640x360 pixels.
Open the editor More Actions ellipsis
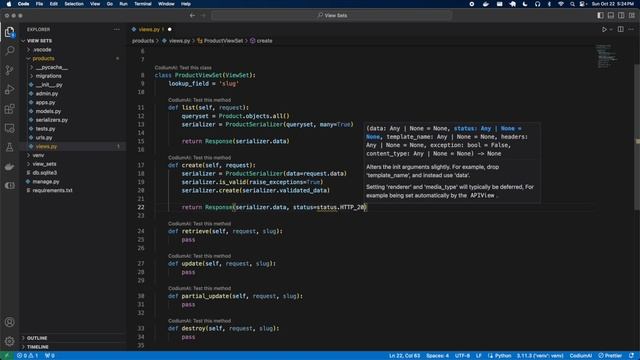(x=631, y=29)
